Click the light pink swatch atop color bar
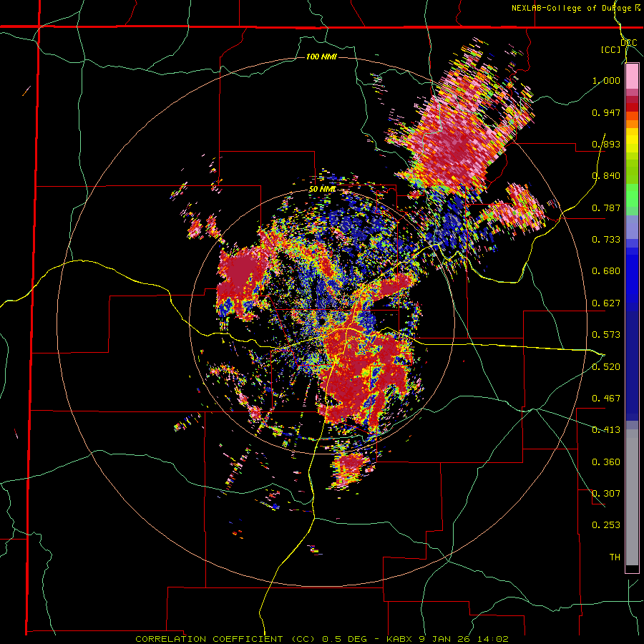 coord(632,77)
